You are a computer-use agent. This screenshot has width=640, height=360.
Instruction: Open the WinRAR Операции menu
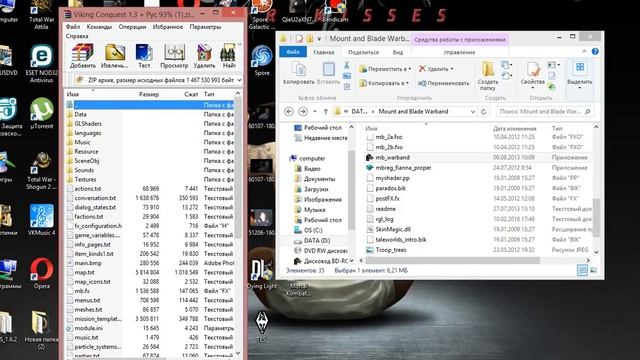coord(132,27)
